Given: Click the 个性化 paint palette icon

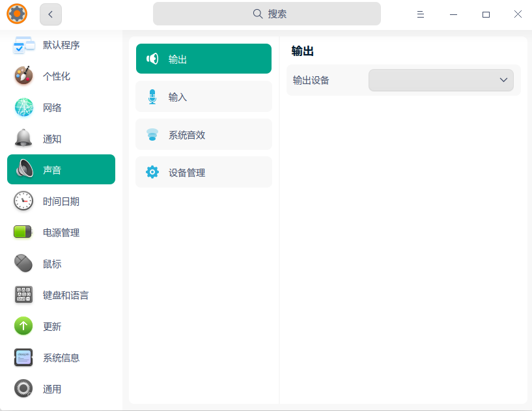Looking at the screenshot, I should pos(23,76).
